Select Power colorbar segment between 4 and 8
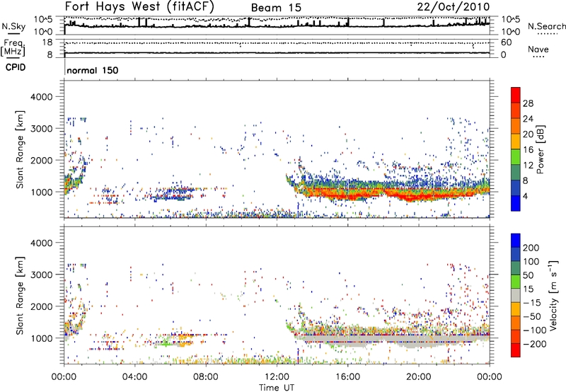 516,188
